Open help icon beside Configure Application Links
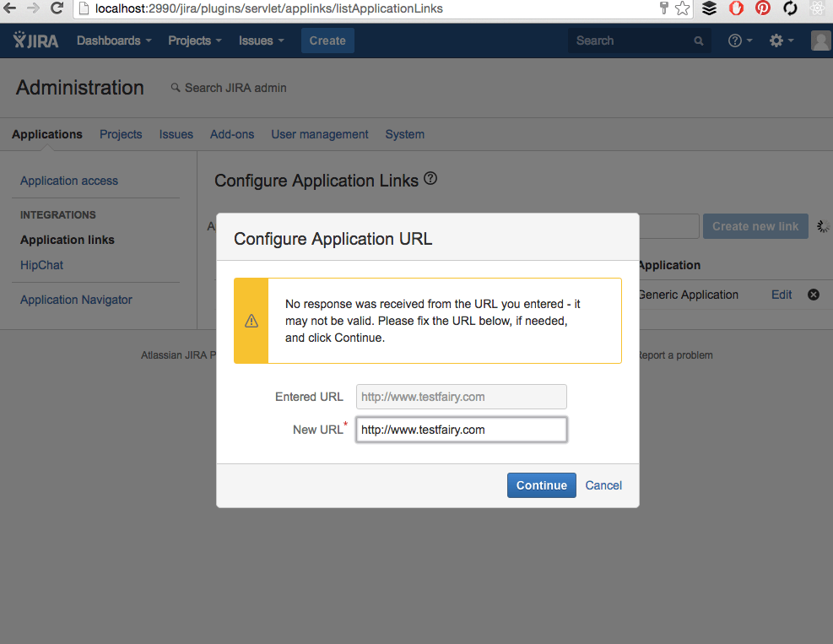This screenshot has height=644, width=833. (x=430, y=179)
